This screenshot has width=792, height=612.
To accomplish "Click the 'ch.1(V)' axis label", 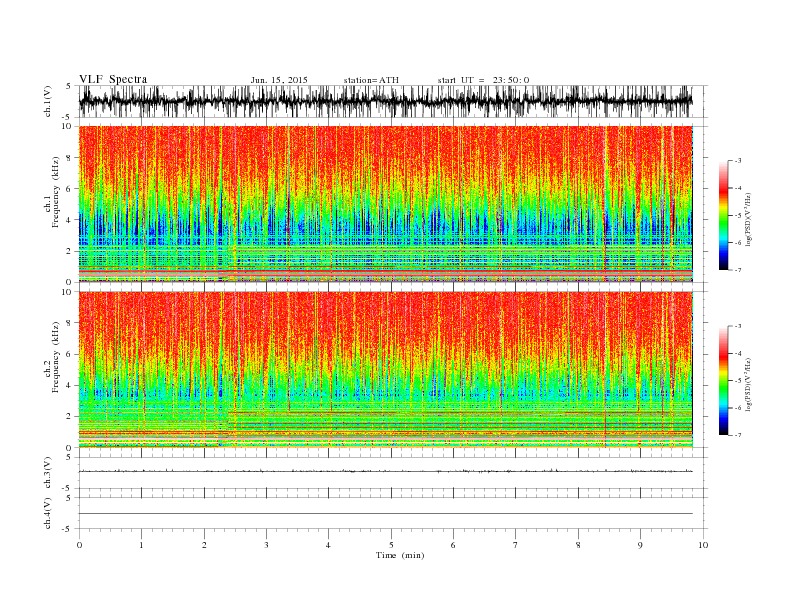I will click(x=48, y=101).
